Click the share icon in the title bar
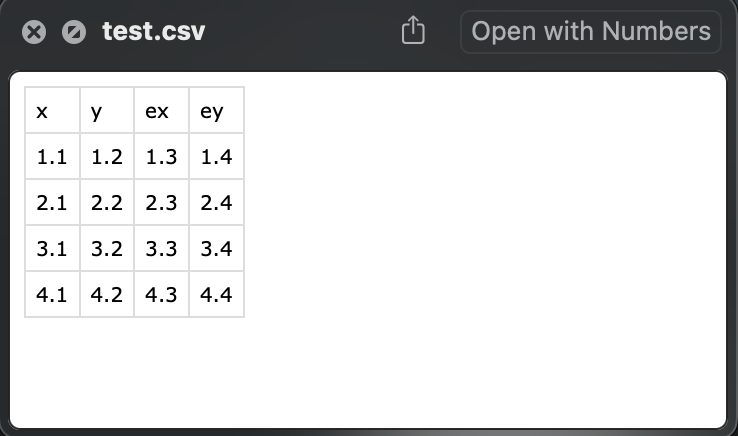 click(413, 30)
